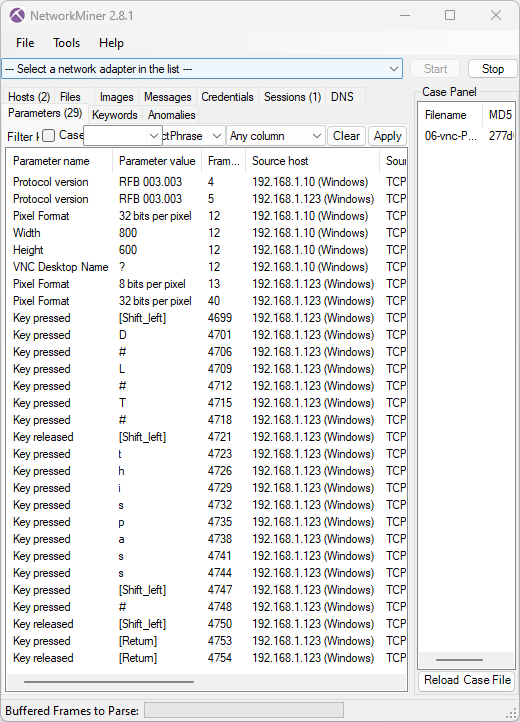Switch to the DNS tab
520x722 pixels.
coord(342,97)
